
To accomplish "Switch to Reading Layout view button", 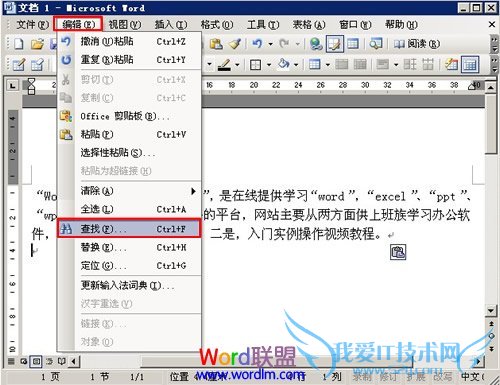I will (62, 361).
